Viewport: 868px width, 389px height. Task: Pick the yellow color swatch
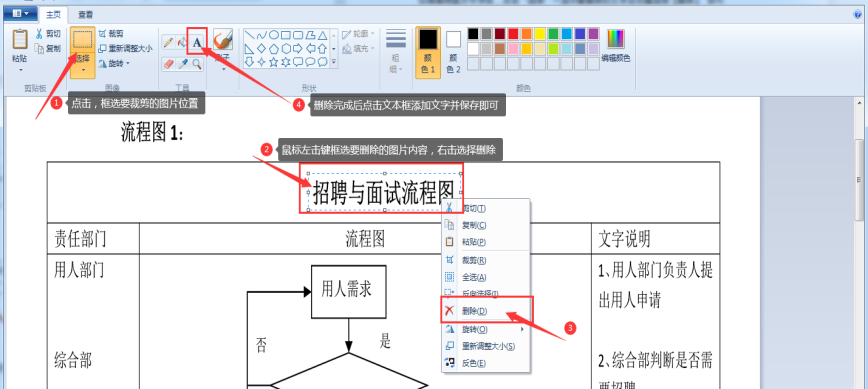540,34
